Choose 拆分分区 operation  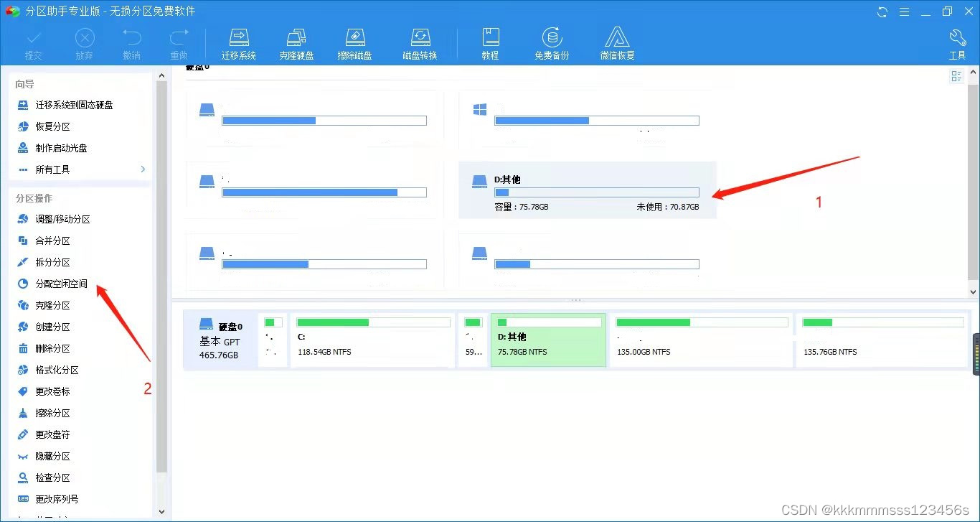click(x=52, y=262)
